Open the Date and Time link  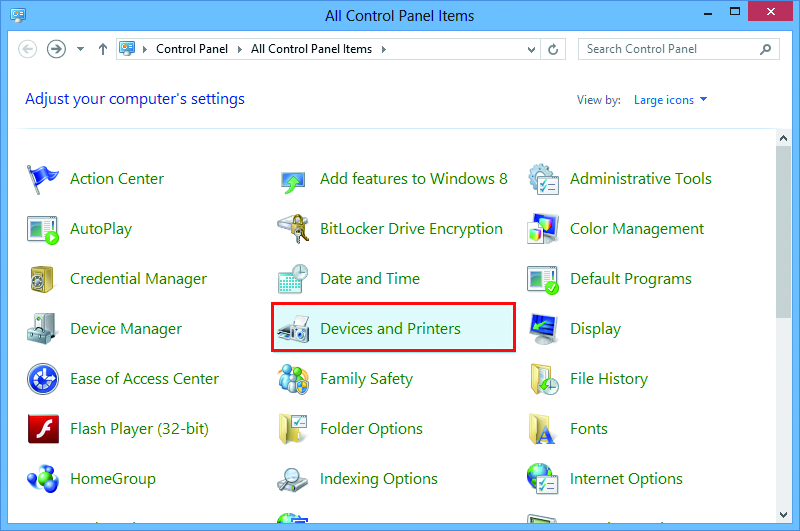[x=370, y=279]
